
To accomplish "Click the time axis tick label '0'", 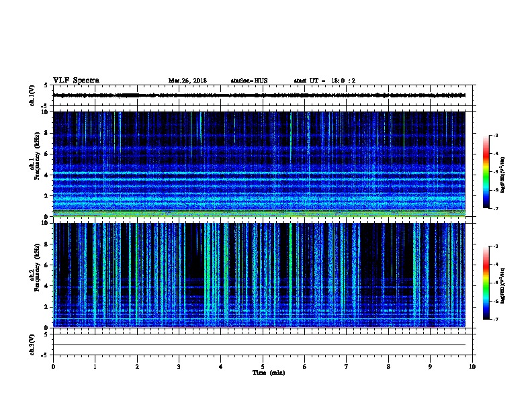I will click(x=53, y=367).
